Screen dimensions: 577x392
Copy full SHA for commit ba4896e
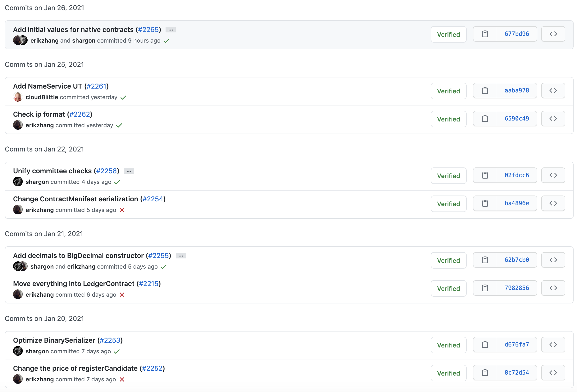(485, 203)
